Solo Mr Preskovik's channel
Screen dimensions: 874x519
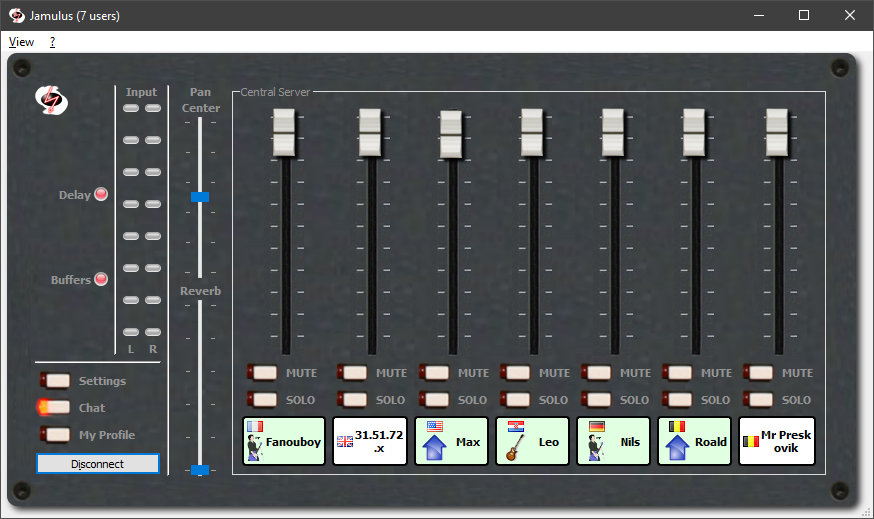coord(758,399)
